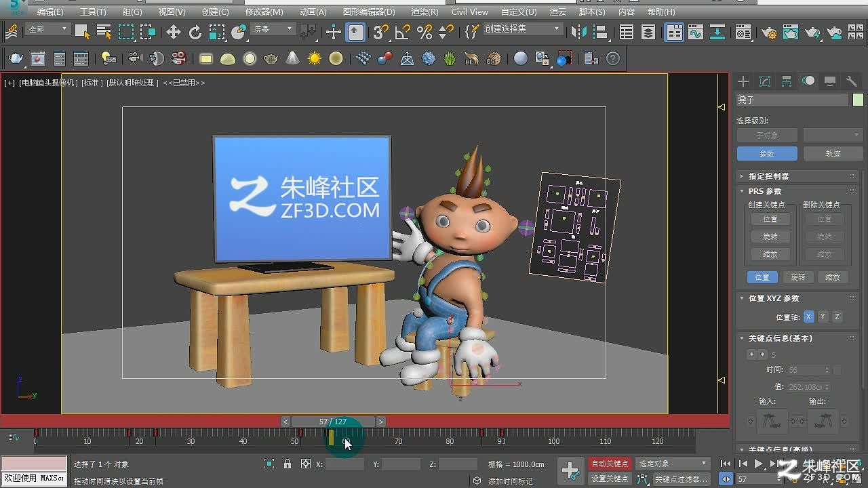
Task: Open the Hierarchy panel tab
Action: [x=787, y=81]
